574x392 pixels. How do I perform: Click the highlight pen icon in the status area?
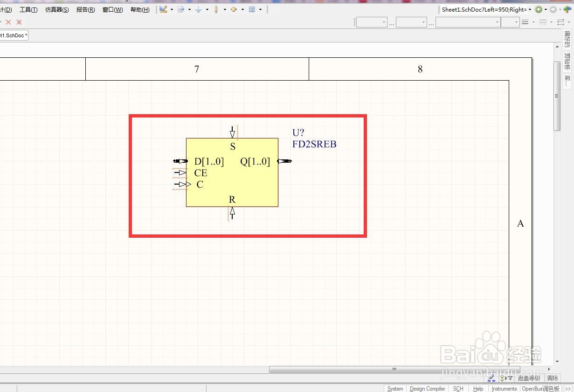tap(491, 378)
